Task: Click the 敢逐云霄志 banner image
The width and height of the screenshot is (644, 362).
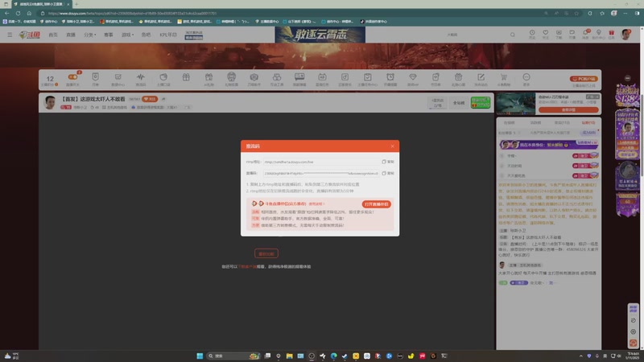Action: point(320,35)
